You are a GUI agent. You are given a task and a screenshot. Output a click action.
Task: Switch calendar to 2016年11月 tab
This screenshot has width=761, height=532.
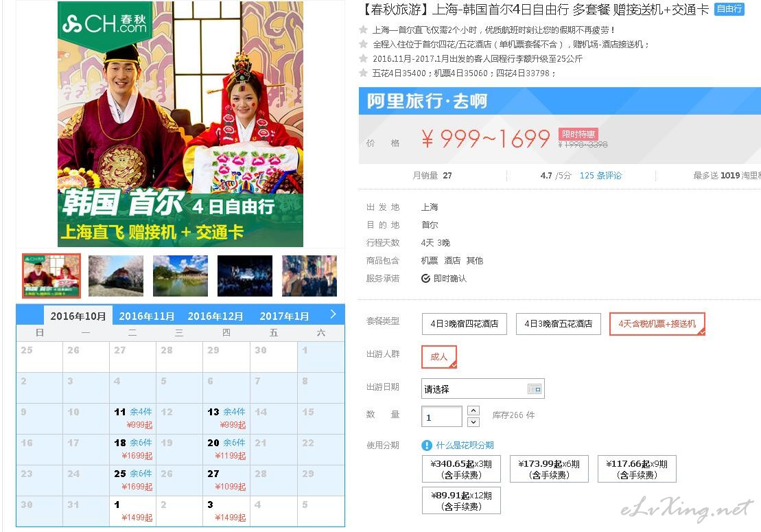pos(147,316)
